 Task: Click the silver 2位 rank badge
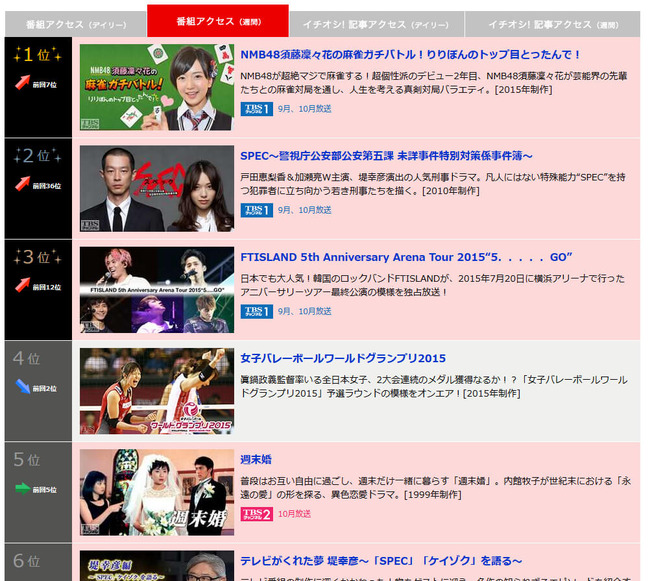click(x=38, y=155)
